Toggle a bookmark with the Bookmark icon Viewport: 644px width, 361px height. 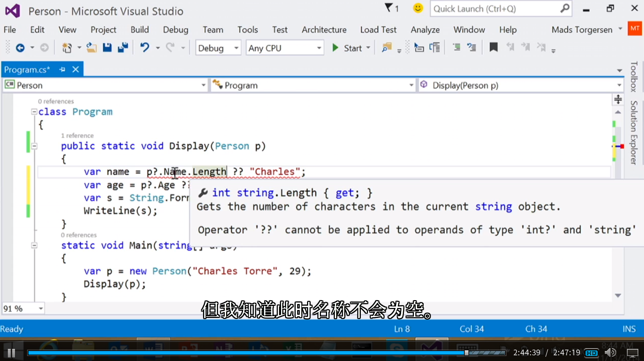[494, 48]
